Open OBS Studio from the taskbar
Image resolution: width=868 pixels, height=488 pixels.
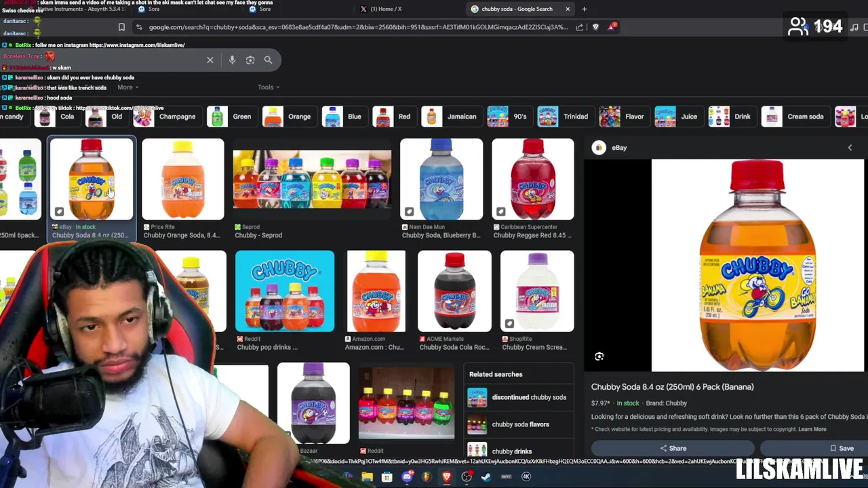point(467,476)
